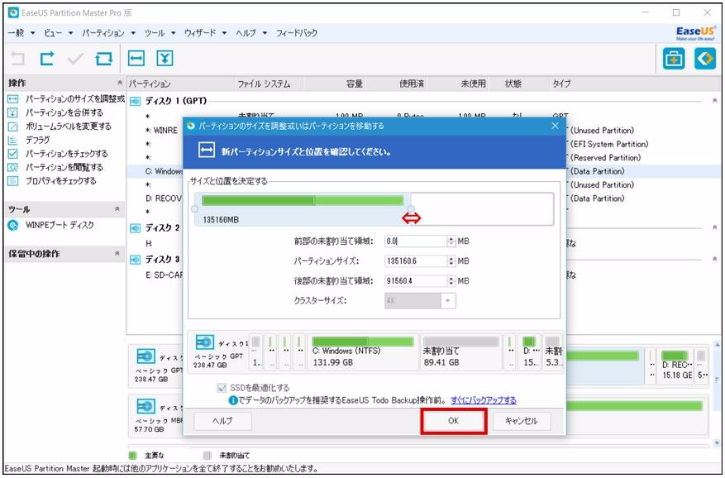Click the ファイル システム column header
Screen dimensions: 725x478
click(264, 84)
